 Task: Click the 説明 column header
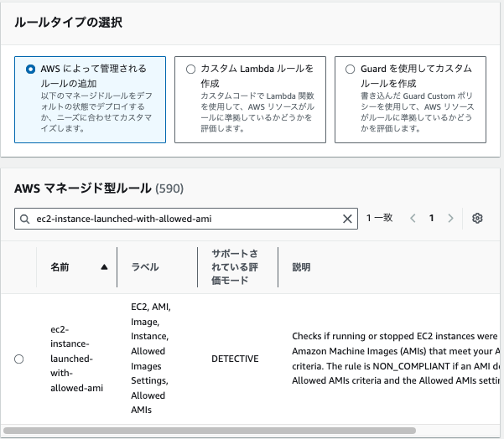pos(301,267)
